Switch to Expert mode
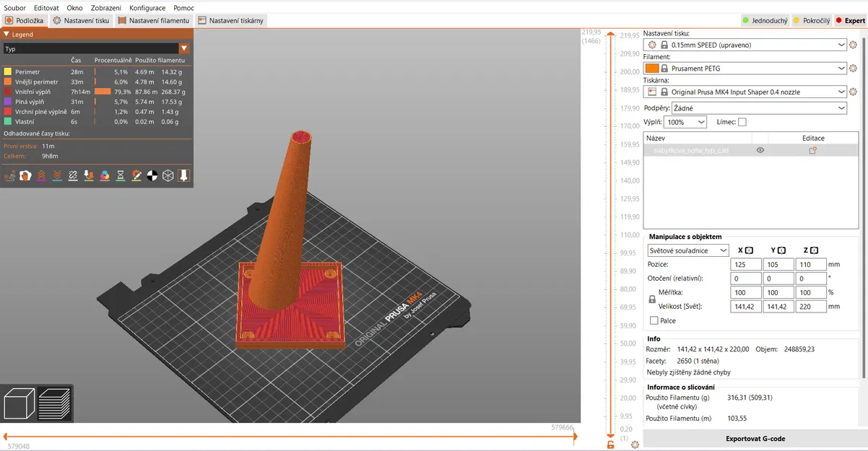The image size is (868, 451). (849, 20)
